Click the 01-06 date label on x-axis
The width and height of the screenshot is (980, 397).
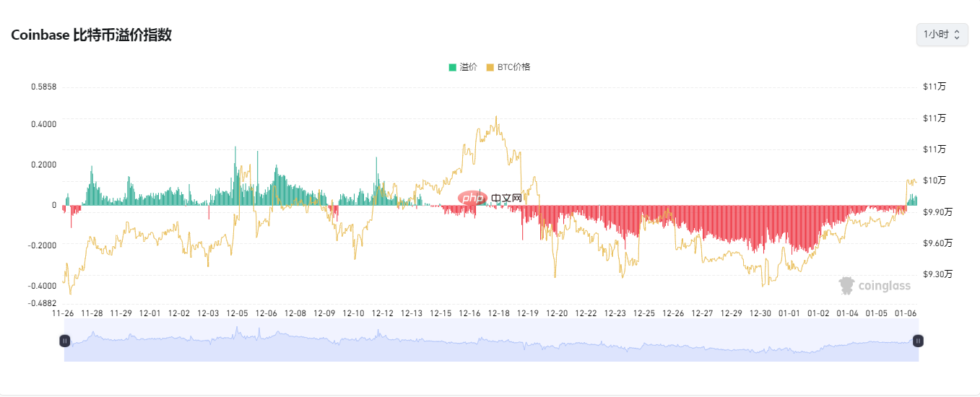coord(906,313)
